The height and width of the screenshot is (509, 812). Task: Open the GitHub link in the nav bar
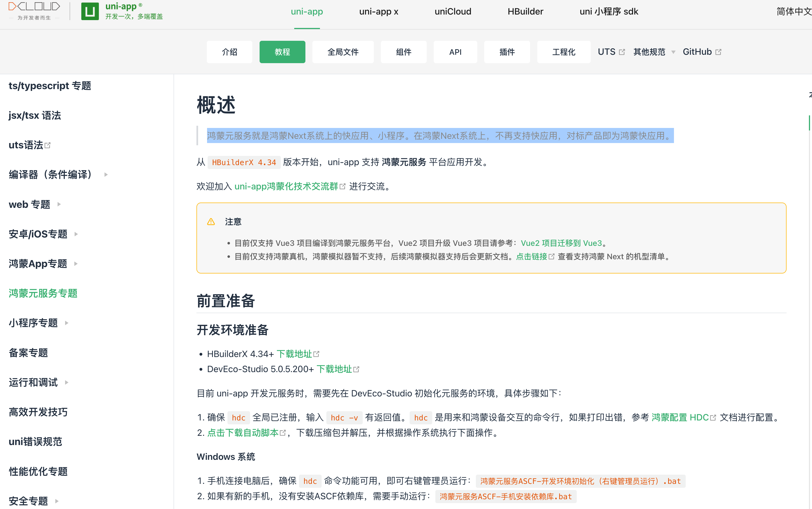pyautogui.click(x=702, y=52)
